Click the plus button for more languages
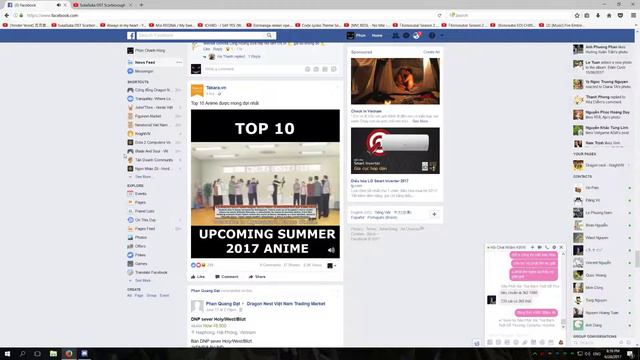 [x=434, y=214]
